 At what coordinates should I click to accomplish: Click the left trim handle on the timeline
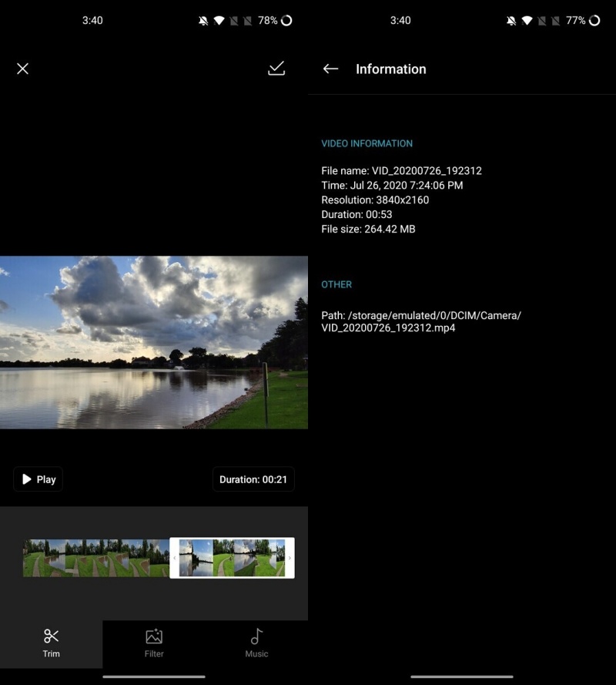[174, 558]
